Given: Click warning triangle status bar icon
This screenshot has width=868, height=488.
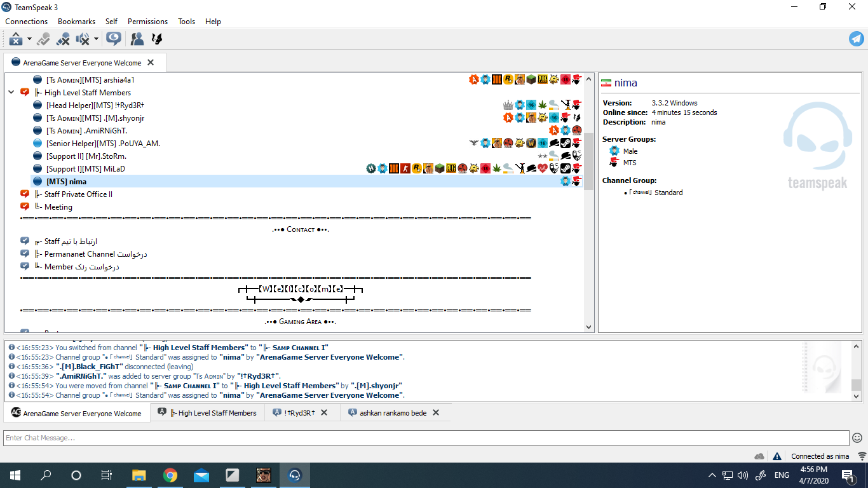Looking at the screenshot, I should click(x=776, y=456).
